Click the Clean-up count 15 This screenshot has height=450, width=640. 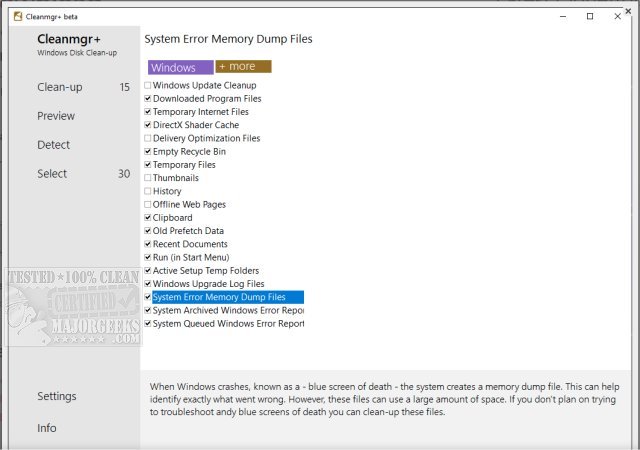pos(124,87)
